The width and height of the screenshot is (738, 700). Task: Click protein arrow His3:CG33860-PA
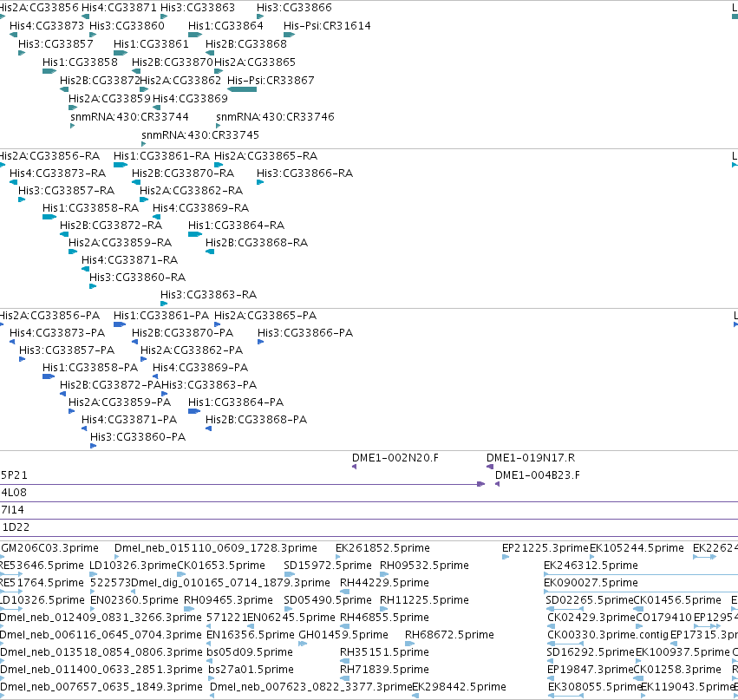pyautogui.click(x=93, y=446)
